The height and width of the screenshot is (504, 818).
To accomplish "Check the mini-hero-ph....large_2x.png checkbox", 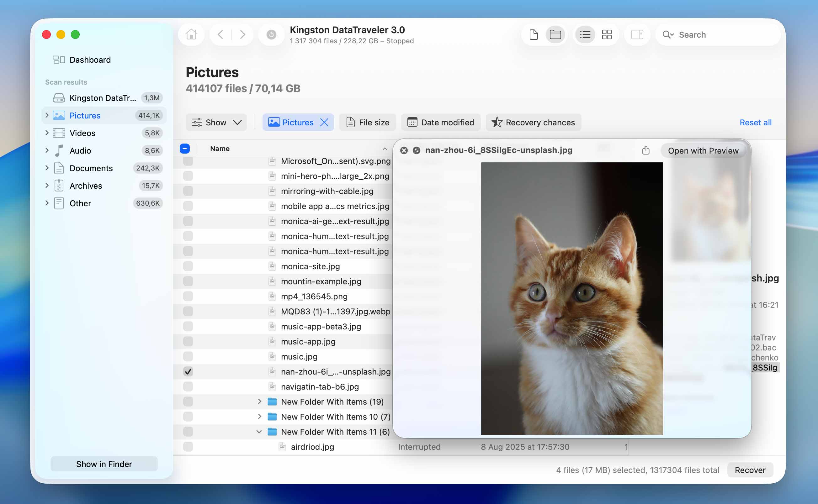I will 188,176.
